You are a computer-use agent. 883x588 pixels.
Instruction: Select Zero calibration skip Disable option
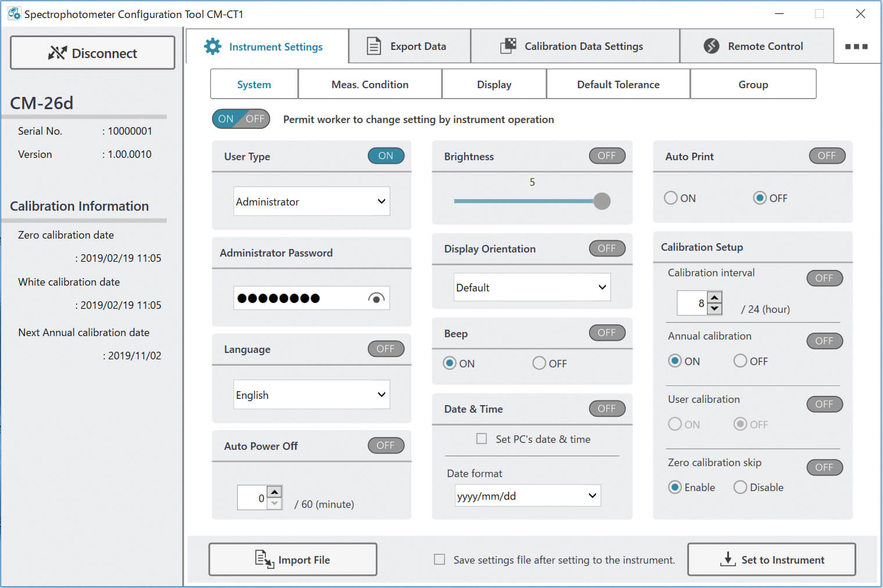pyautogui.click(x=740, y=487)
